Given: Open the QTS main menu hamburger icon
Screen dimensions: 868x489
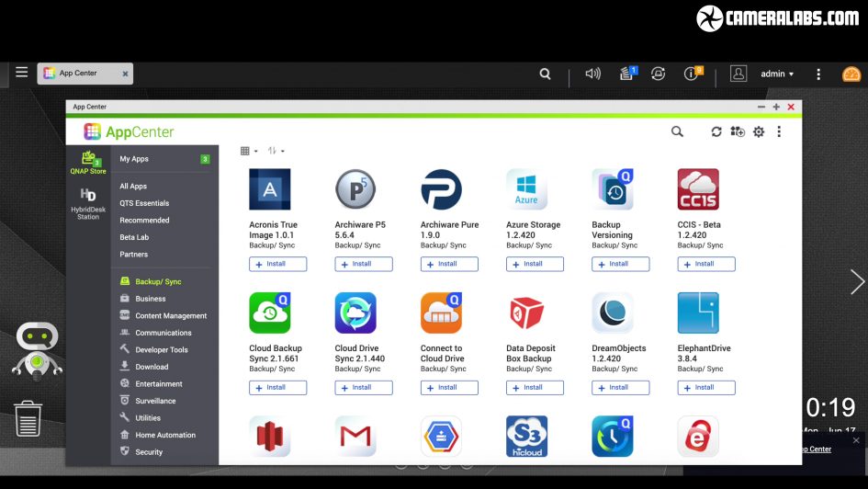Looking at the screenshot, I should click(x=22, y=72).
